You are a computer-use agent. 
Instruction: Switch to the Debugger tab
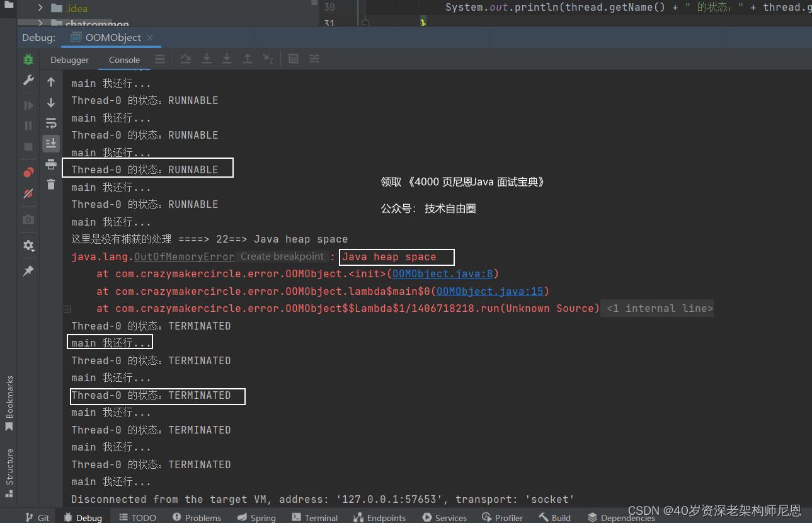(x=70, y=60)
